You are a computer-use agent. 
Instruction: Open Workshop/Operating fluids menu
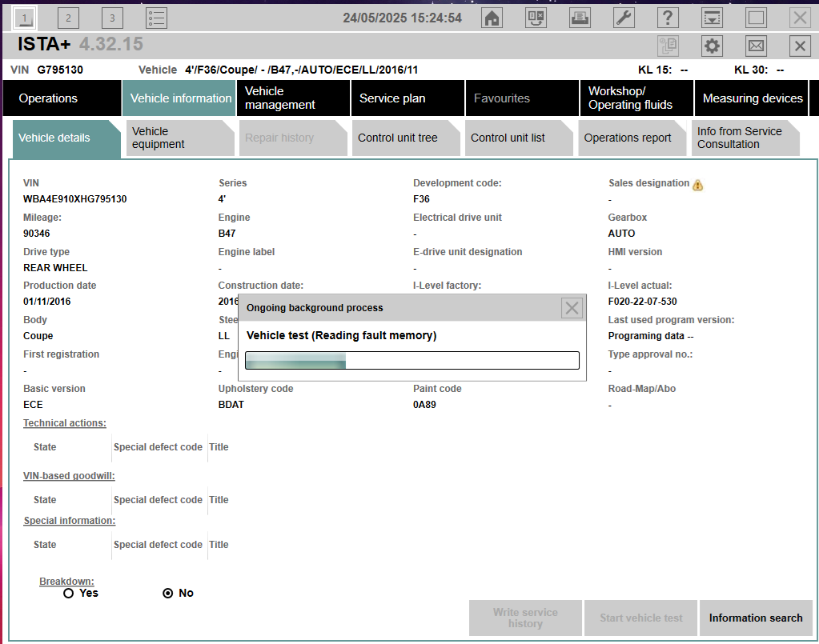[x=636, y=98]
